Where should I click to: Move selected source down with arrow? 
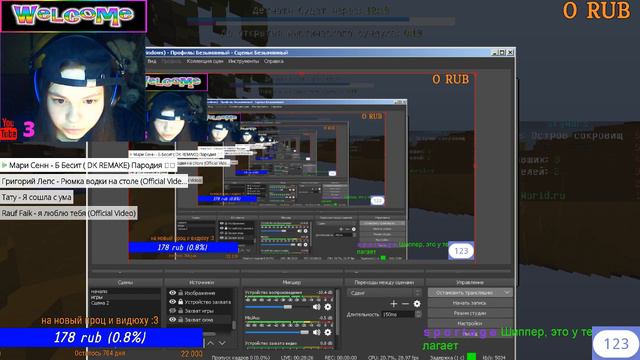coord(222,343)
